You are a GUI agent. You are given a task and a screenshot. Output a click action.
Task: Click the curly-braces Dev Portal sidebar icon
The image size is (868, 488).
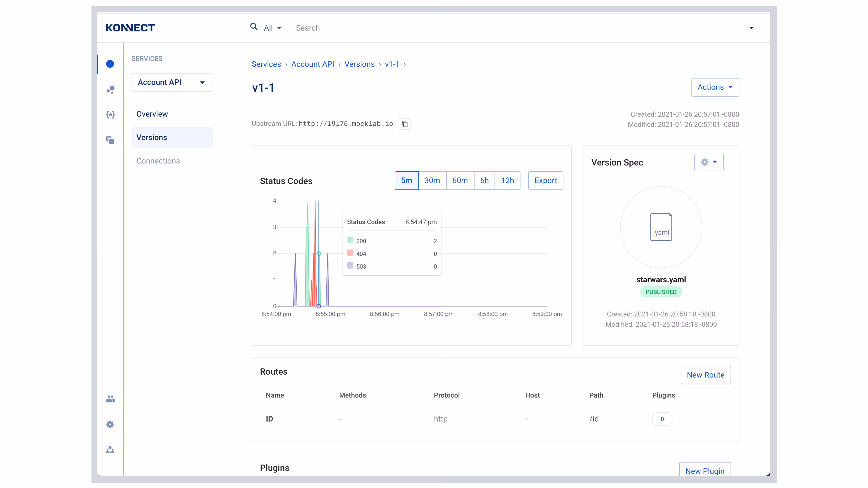click(110, 115)
